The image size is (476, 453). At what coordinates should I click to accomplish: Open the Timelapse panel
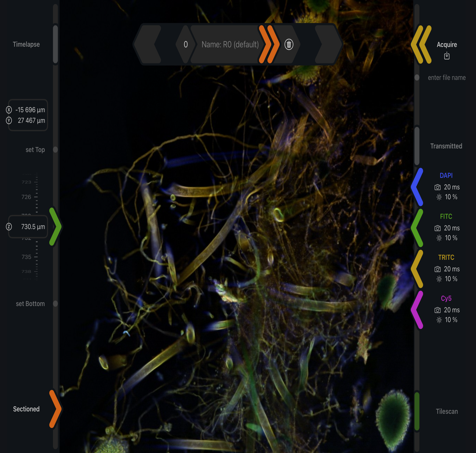26,44
